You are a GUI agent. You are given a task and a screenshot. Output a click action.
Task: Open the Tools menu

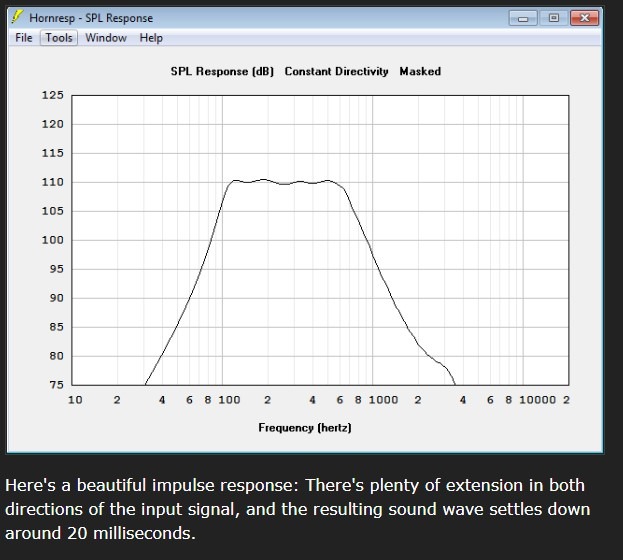pyautogui.click(x=59, y=38)
